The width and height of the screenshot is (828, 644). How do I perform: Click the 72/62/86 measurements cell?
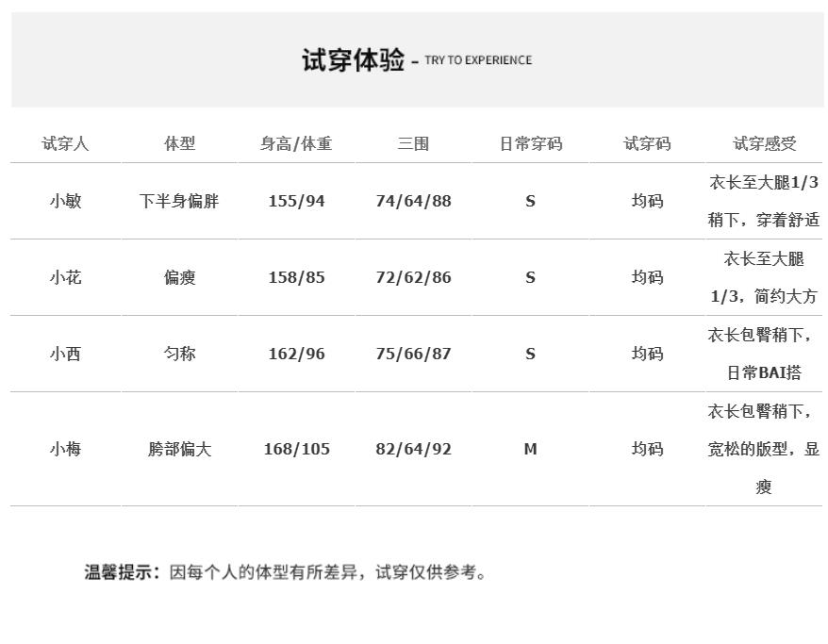coord(413,277)
